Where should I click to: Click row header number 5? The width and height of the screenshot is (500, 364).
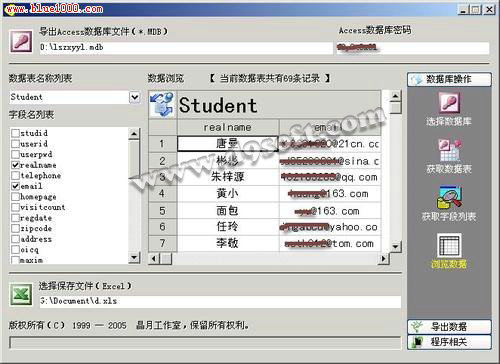coord(163,210)
